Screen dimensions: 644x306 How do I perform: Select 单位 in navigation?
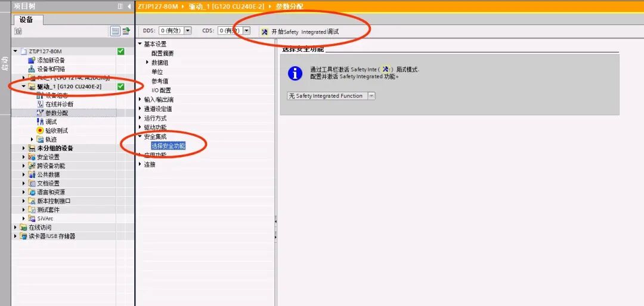coord(157,72)
